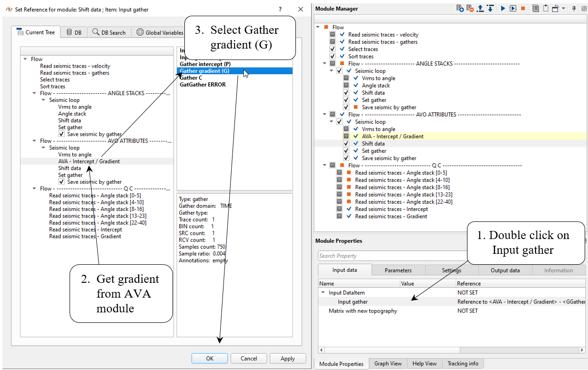Select Gather intercept (P) in the list
The image size is (588, 370).
pos(205,64)
